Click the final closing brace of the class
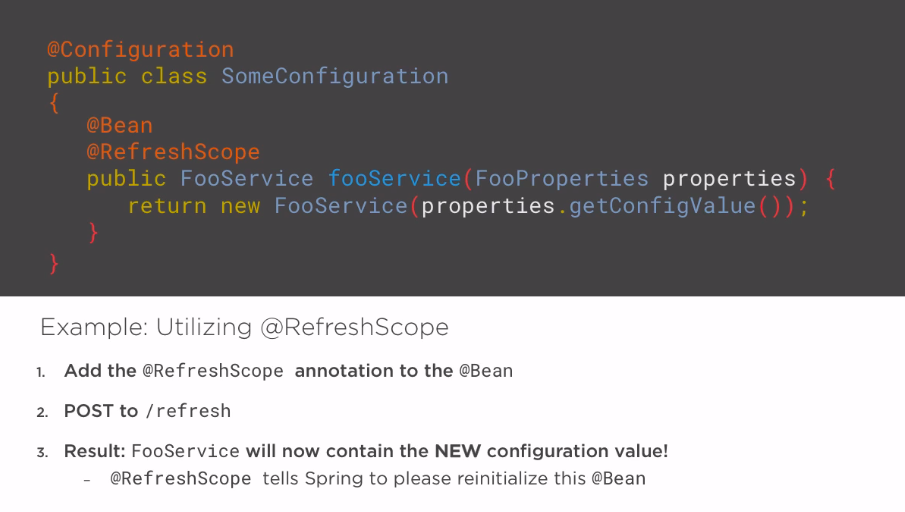 (54, 263)
